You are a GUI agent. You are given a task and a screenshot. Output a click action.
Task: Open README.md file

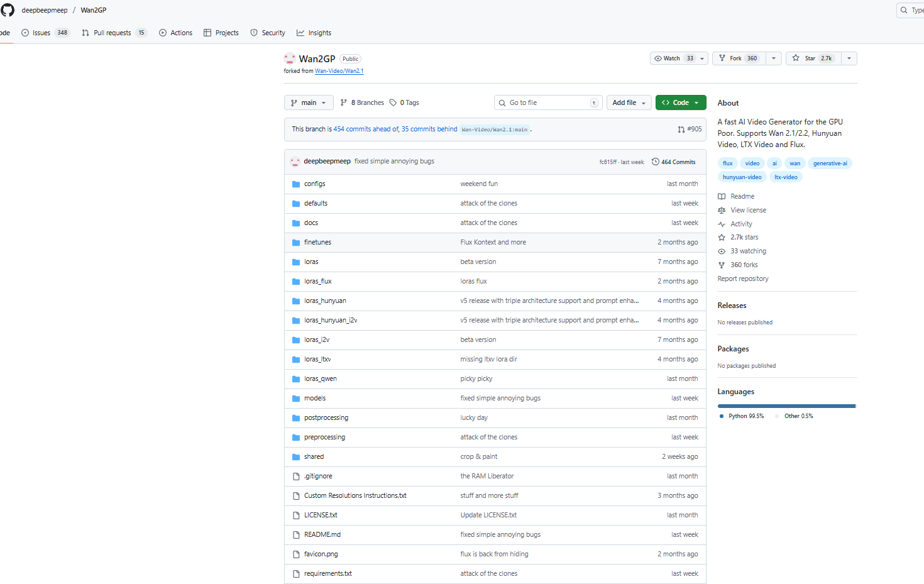(x=322, y=535)
